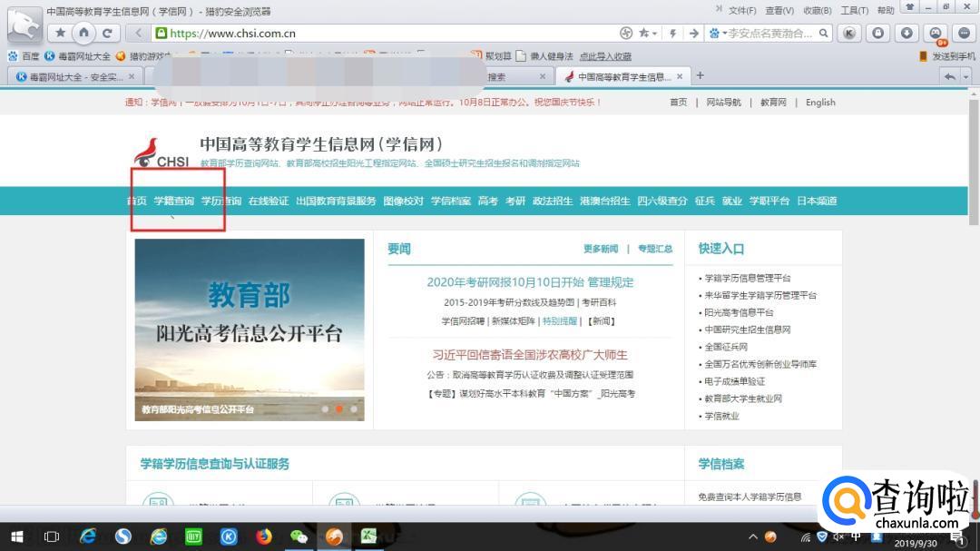Open 全国征兵网 quick entry
The height and width of the screenshot is (551, 980).
tap(726, 347)
